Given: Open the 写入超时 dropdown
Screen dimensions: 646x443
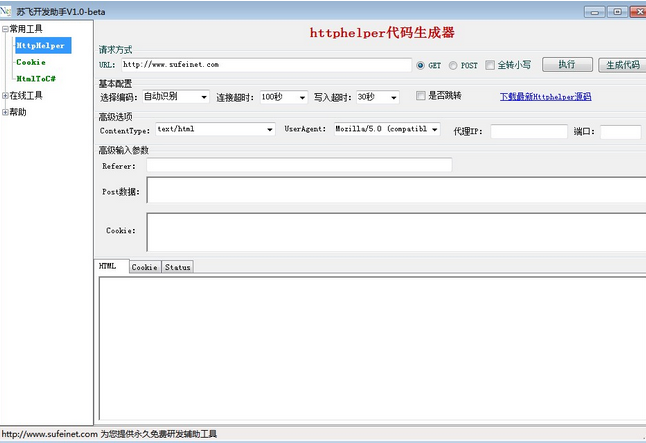Looking at the screenshot, I should pos(377,97).
